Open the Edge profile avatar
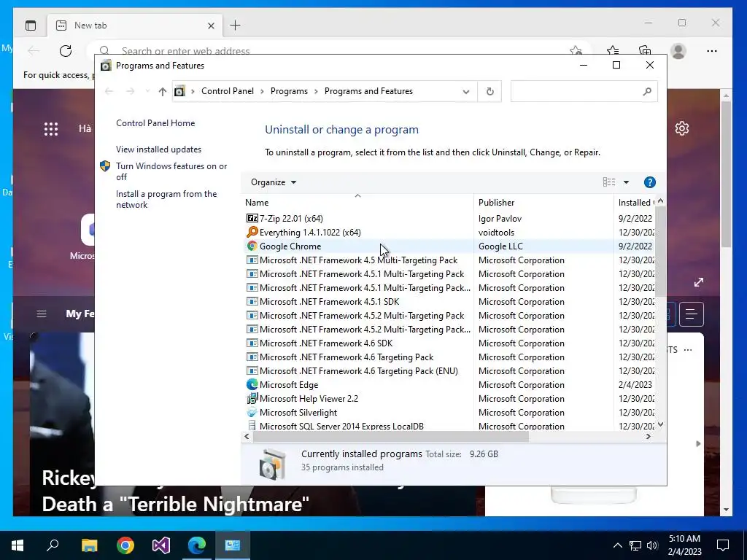This screenshot has height=560, width=747. click(678, 51)
